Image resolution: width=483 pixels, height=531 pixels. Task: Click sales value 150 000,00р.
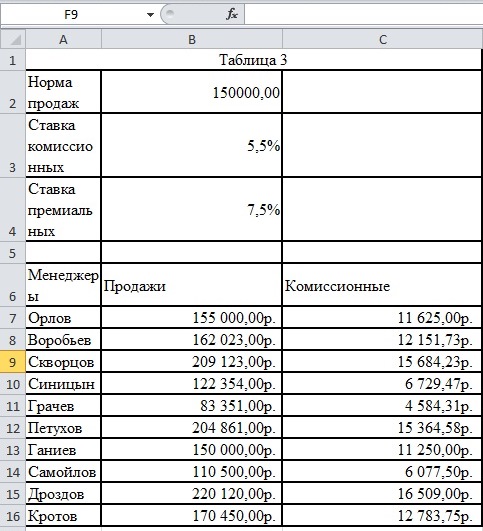(191, 450)
